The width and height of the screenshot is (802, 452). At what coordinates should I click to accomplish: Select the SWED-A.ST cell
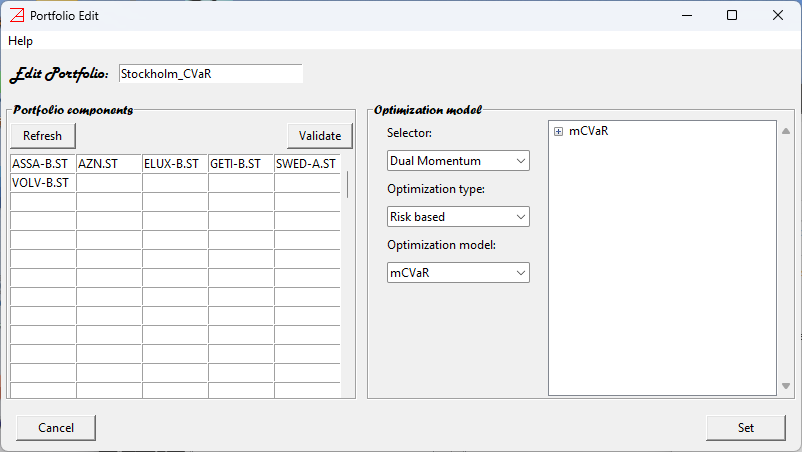click(x=307, y=164)
